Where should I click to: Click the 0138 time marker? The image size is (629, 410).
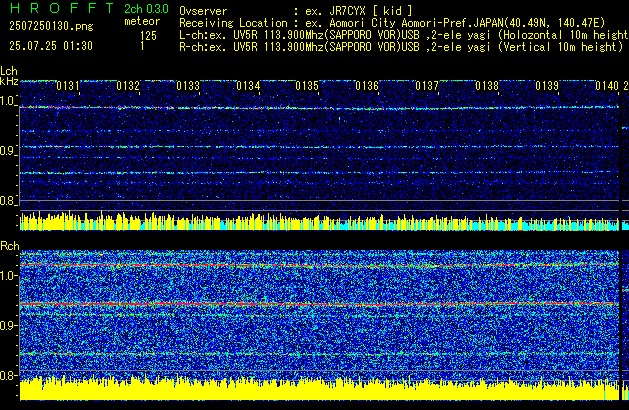coord(487,86)
